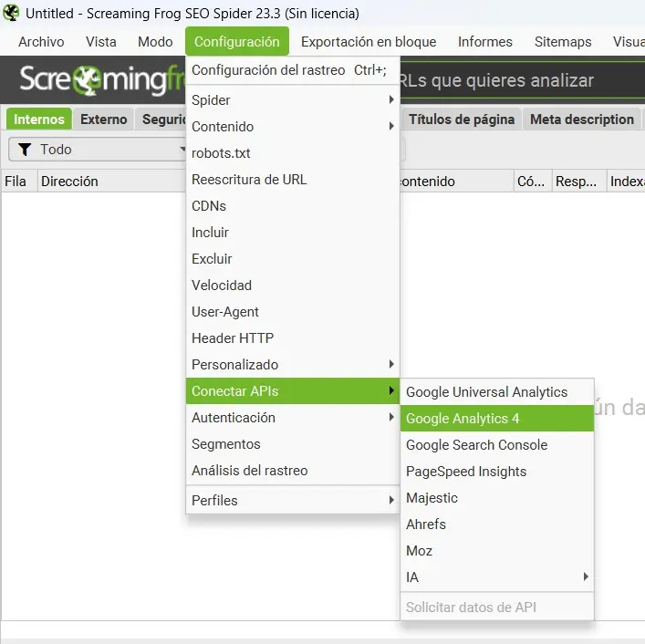Click the Screaming Frog app icon in title bar

click(x=11, y=13)
